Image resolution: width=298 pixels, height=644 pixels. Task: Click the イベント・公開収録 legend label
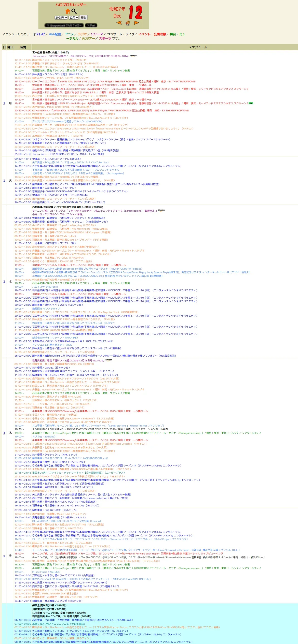152,34
